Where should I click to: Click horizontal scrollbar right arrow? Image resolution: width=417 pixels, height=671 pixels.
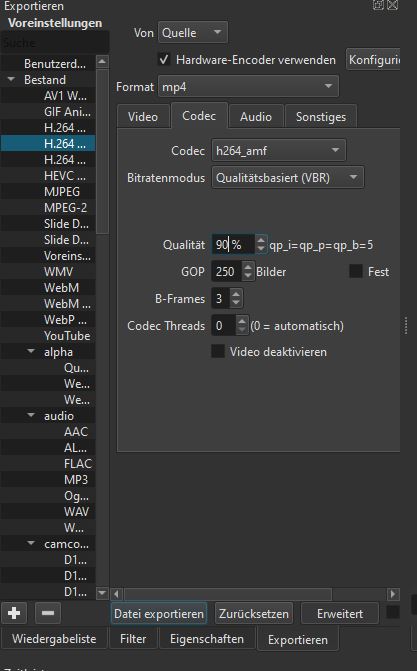tap(393, 594)
